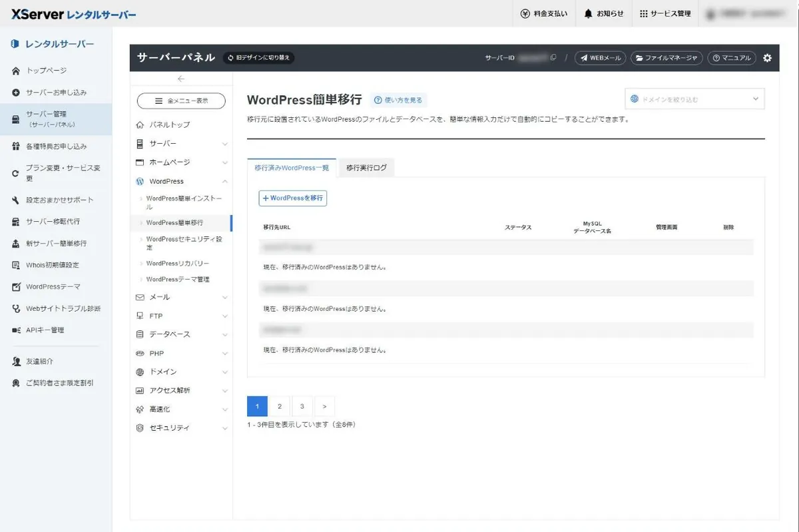
Task: Open WordPressテーマ in left sidebar
Action: click(56, 287)
